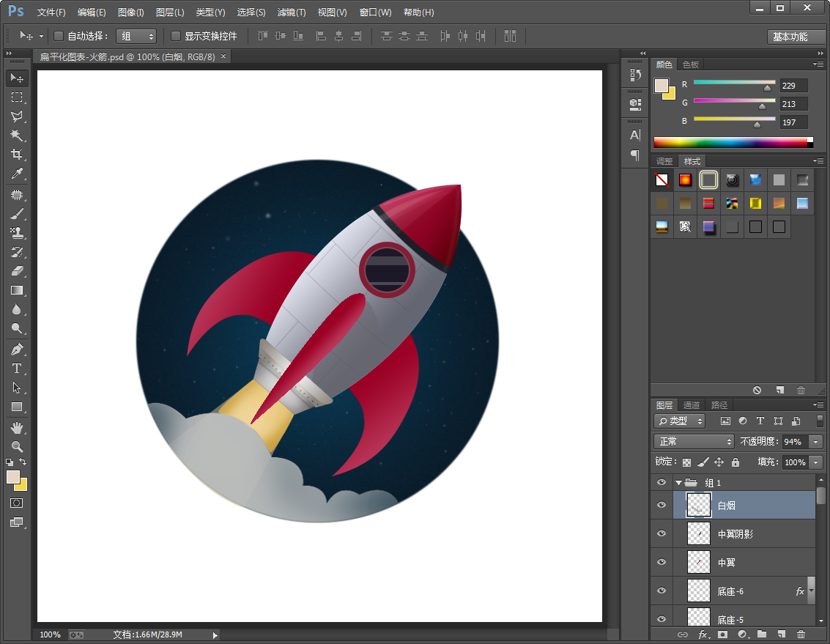Open the 正常 blend mode dropdown
Viewport: 830px width, 644px height.
coord(693,441)
